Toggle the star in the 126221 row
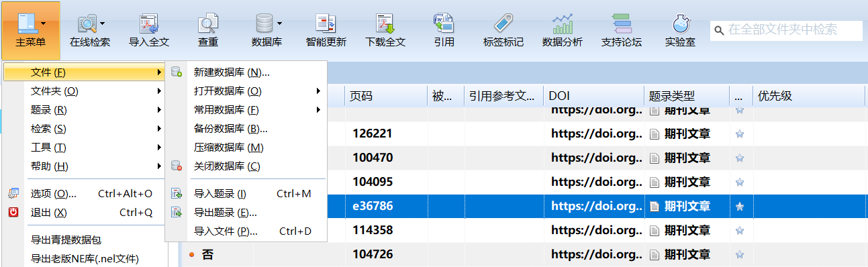The image size is (868, 267). click(x=740, y=133)
